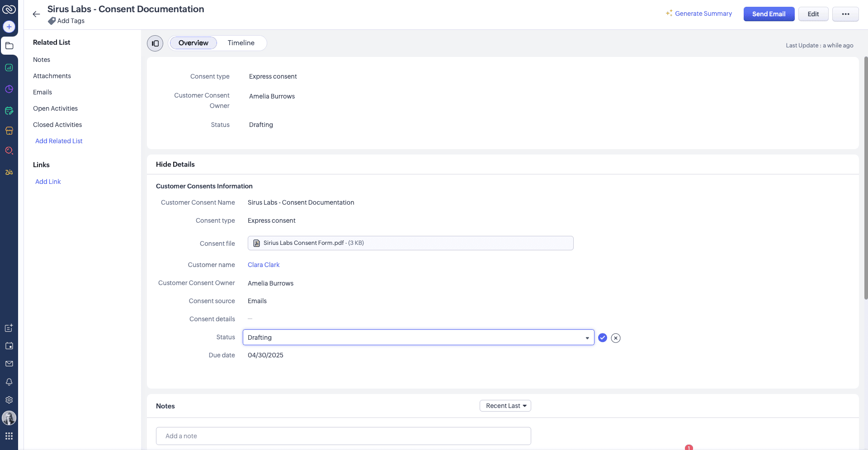Toggle the record preview icon beside Overview
Viewport: 868px width, 450px height.
(155, 43)
